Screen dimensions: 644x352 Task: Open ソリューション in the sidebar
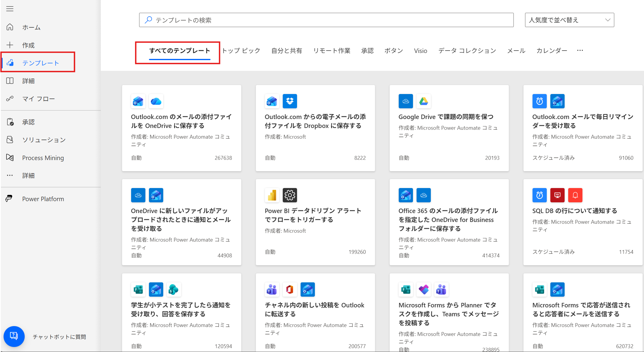44,140
